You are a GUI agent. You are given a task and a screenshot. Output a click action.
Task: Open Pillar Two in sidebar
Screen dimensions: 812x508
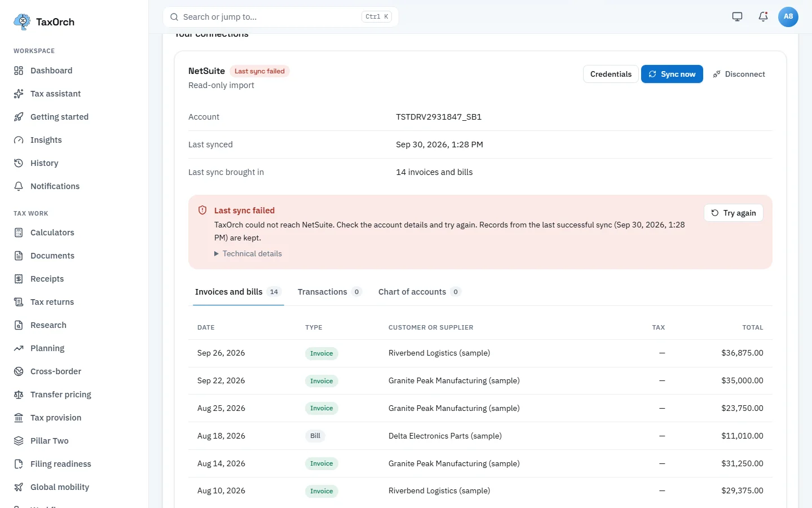pyautogui.click(x=50, y=441)
